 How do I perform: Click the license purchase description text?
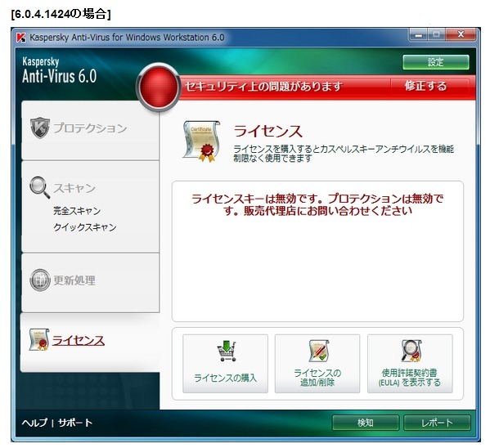coord(344,153)
